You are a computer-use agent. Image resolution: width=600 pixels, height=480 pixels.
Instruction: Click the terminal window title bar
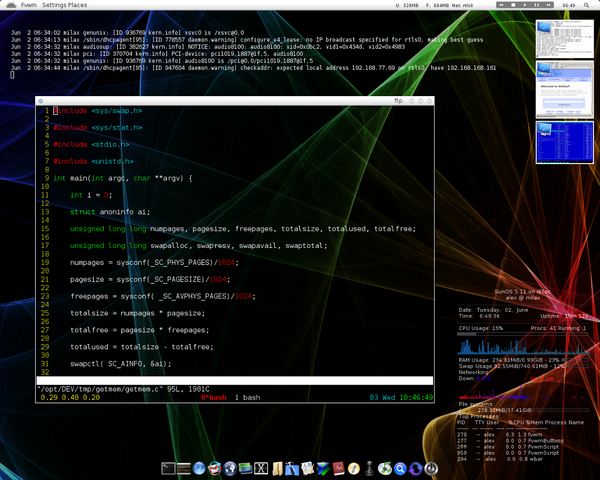pyautogui.click(x=235, y=101)
